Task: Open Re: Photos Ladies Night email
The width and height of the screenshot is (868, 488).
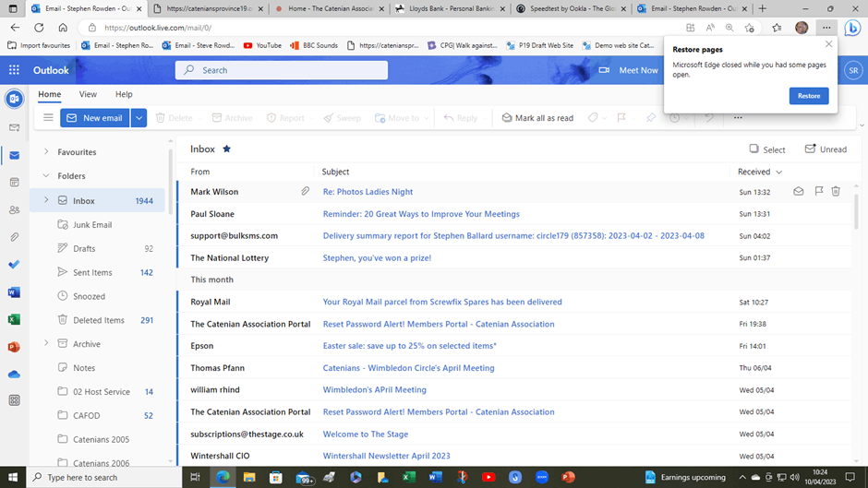Action: [x=368, y=192]
